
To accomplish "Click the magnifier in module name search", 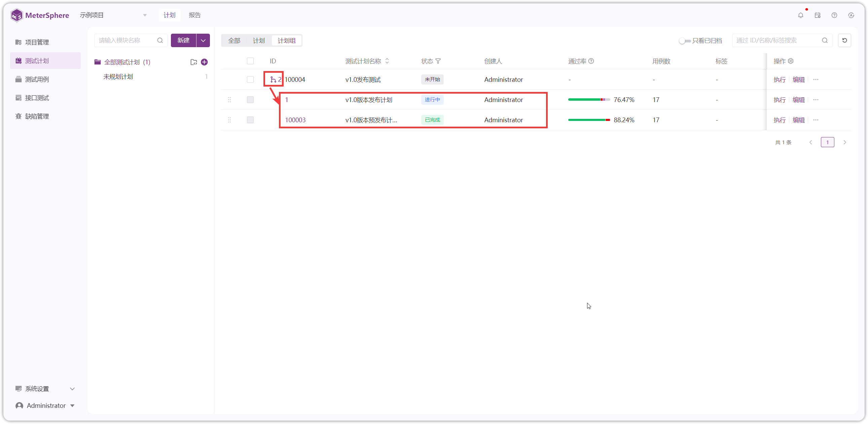I will (x=160, y=40).
